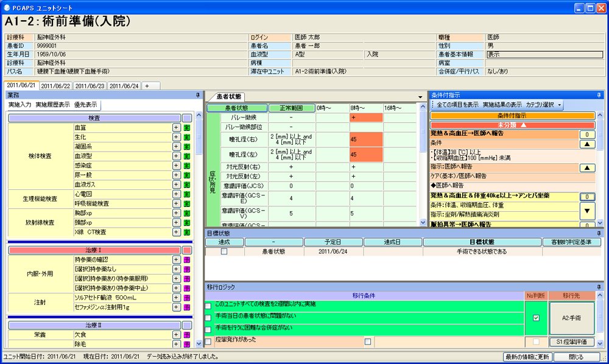
Task: Uncheck the Ns判断 checkbox for A2:手術
Action: pyautogui.click(x=536, y=318)
